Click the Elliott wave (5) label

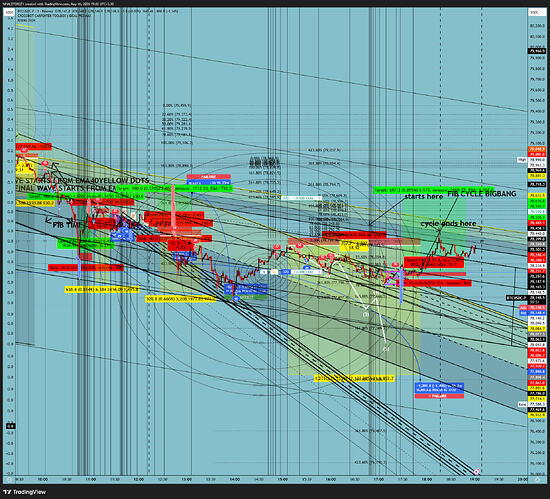click(x=386, y=349)
